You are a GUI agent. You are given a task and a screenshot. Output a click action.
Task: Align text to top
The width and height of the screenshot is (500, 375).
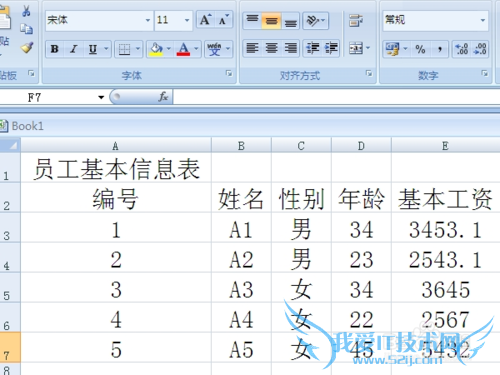tap(252, 20)
